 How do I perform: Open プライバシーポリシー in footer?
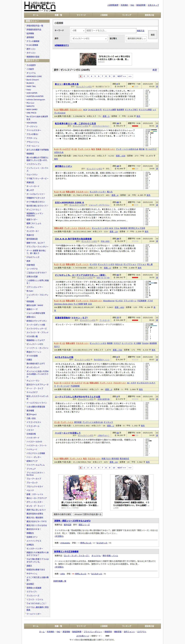93,632
